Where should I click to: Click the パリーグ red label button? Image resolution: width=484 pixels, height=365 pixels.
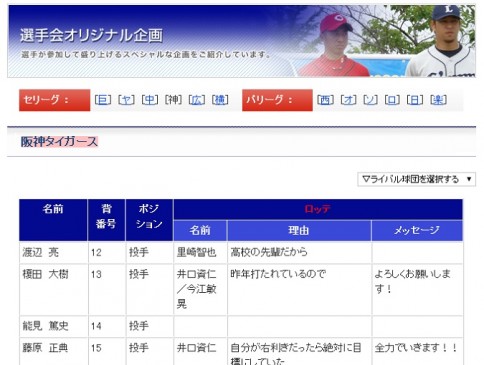pyautogui.click(x=277, y=100)
